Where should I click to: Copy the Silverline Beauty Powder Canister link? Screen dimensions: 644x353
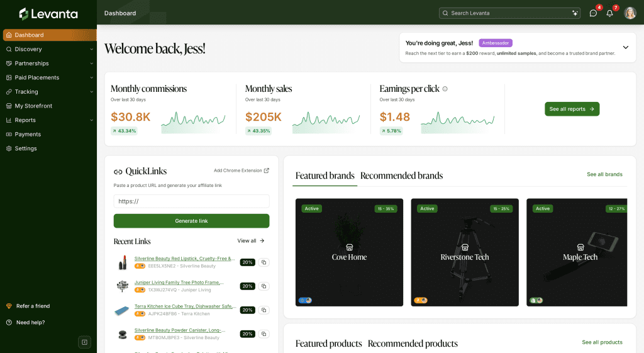pyautogui.click(x=264, y=333)
